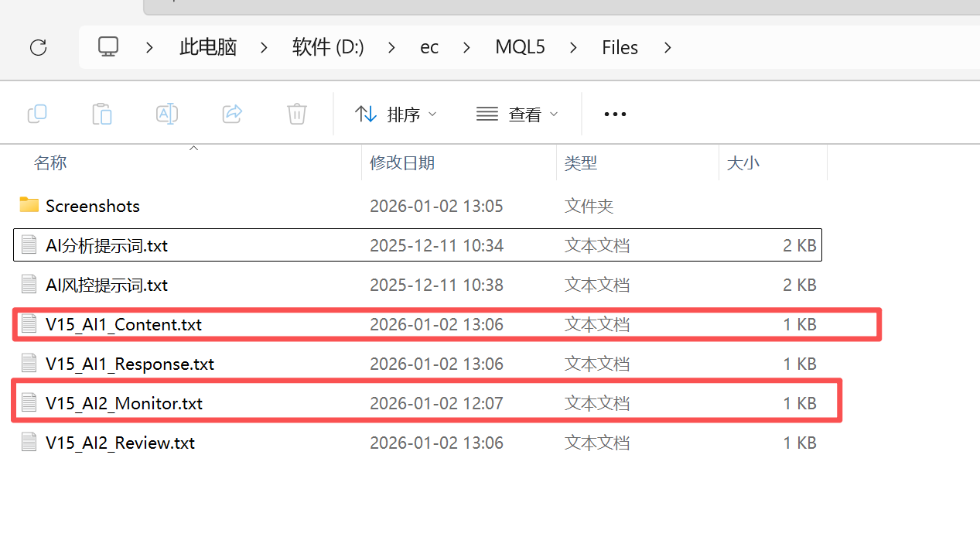Click the text document icon beside AI分析提示词.txt

click(29, 245)
